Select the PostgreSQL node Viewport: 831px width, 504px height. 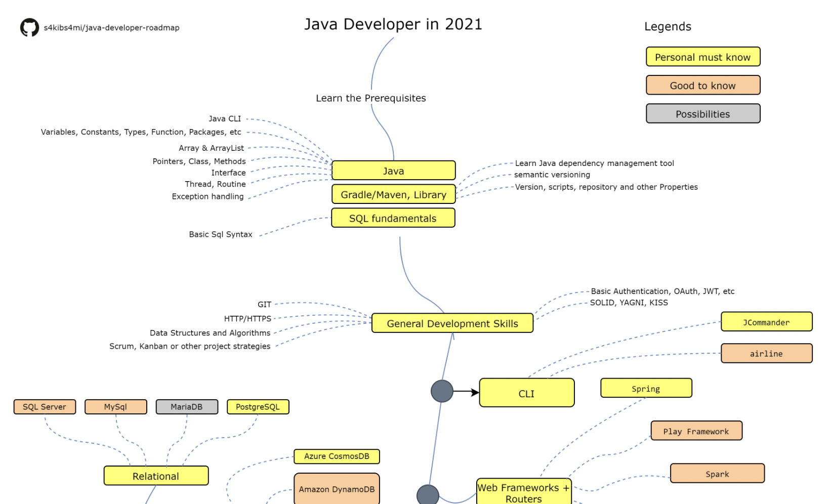(x=258, y=407)
